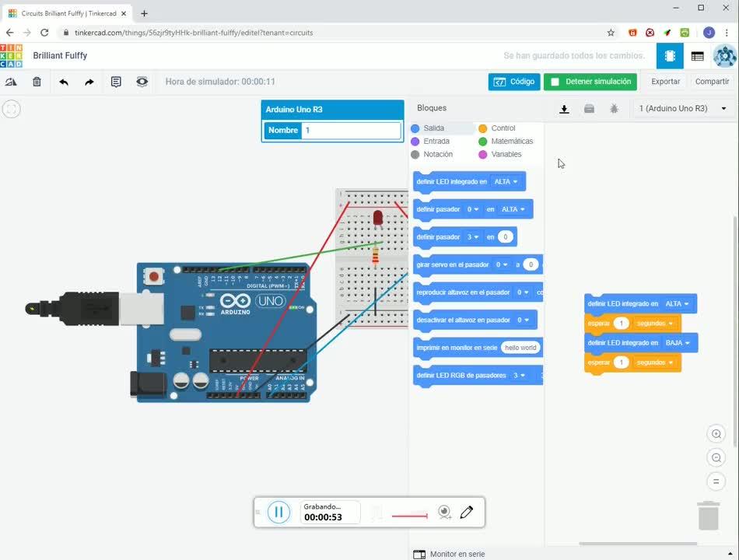The width and height of the screenshot is (739, 560).
Task: Open pin dropdown in reproducir altavoz block
Action: coord(523,292)
